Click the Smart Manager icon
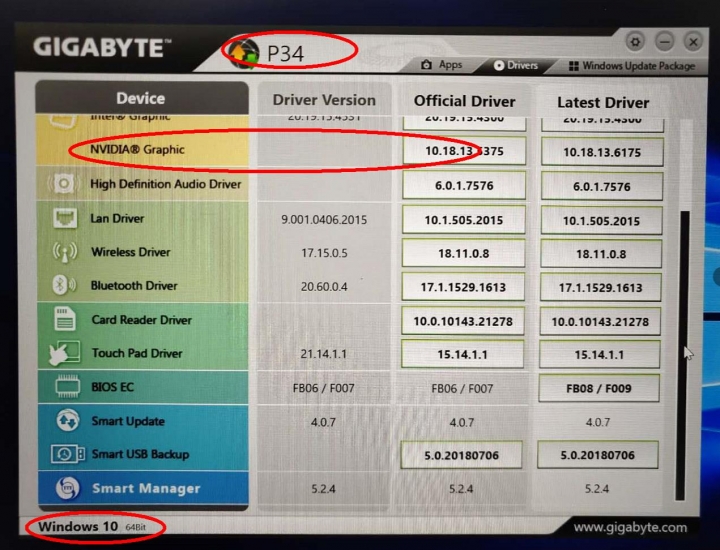720x550 pixels. tap(68, 488)
